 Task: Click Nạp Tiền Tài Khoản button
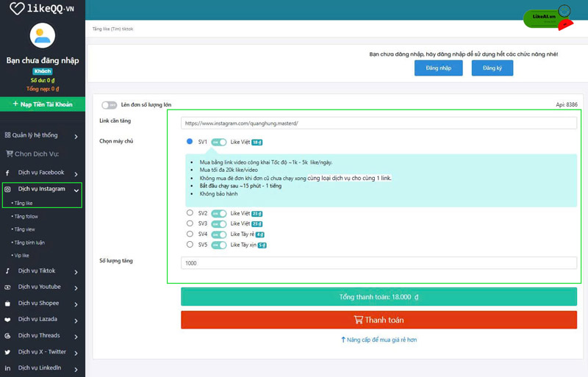point(43,104)
